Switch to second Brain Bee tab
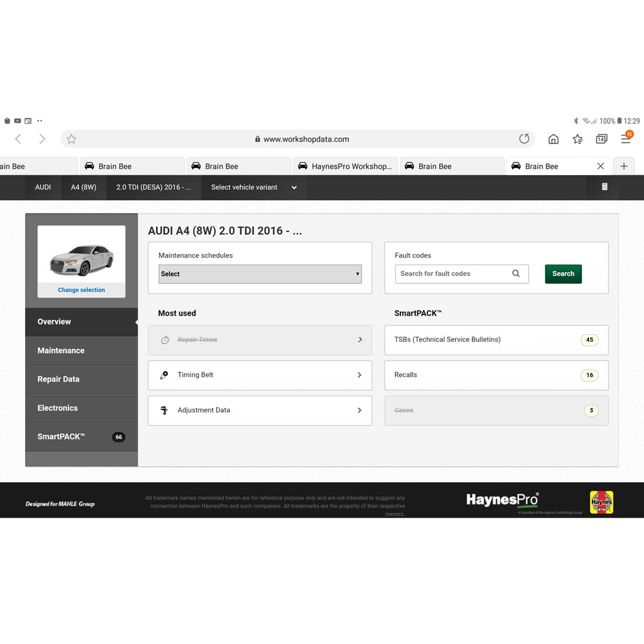The image size is (644, 644). [x=132, y=166]
